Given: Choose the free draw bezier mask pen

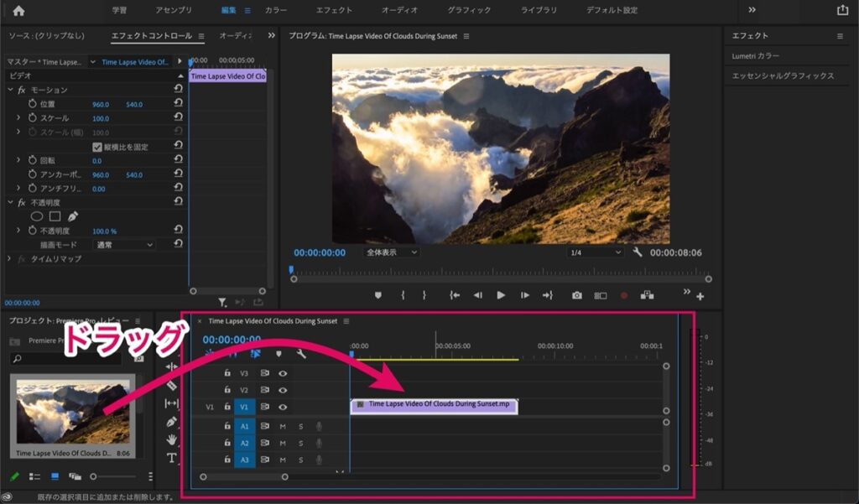Looking at the screenshot, I should coord(73,216).
